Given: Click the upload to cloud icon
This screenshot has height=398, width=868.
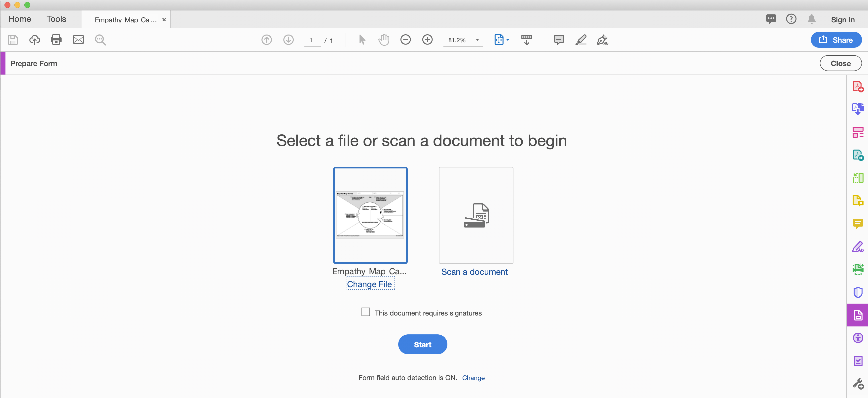Looking at the screenshot, I should (x=34, y=40).
